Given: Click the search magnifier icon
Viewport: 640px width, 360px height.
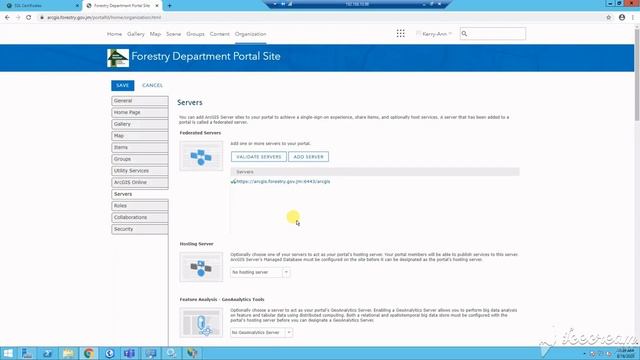Looking at the screenshot, I should (464, 34).
